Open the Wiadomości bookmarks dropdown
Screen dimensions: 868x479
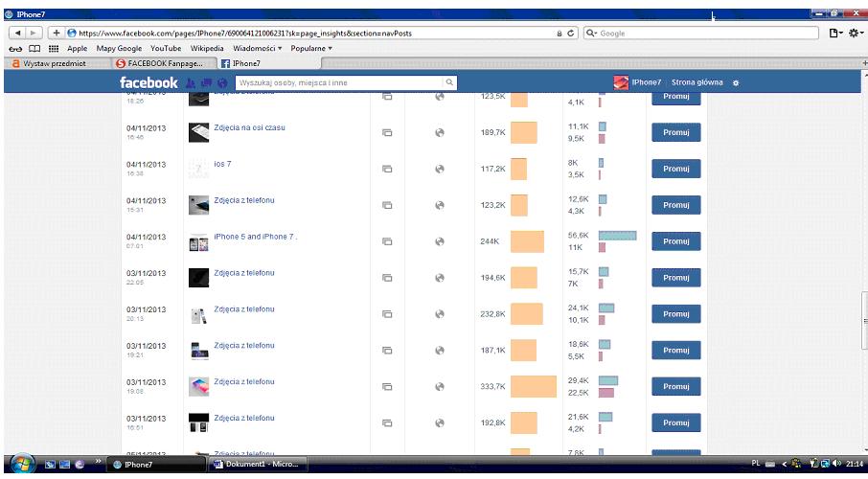coord(258,49)
